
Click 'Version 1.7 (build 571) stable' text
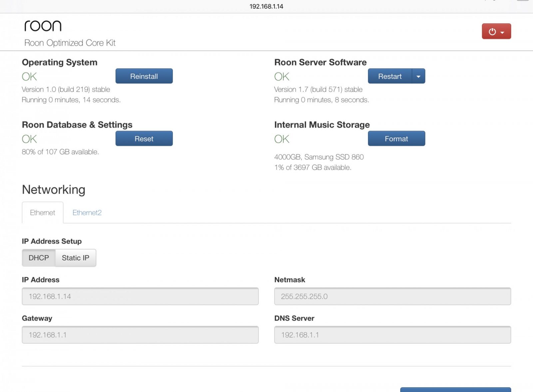(318, 90)
